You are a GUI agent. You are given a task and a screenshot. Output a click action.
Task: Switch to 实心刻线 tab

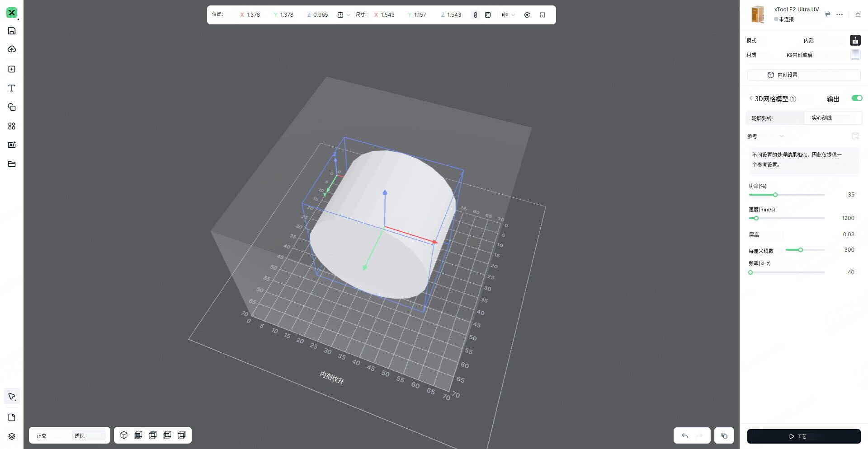tap(821, 118)
